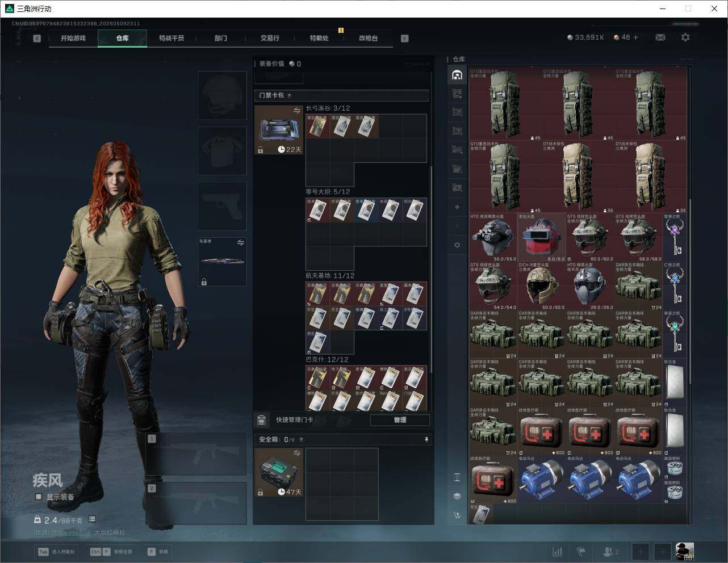Add a warehouse extension with the bright plus
728x563 pixels.
[x=457, y=207]
